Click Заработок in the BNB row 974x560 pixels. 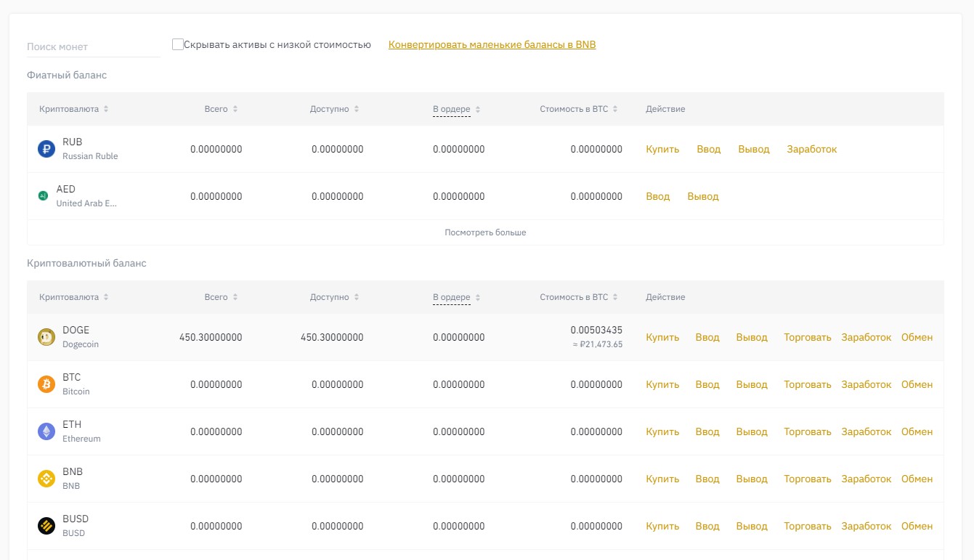pos(867,479)
